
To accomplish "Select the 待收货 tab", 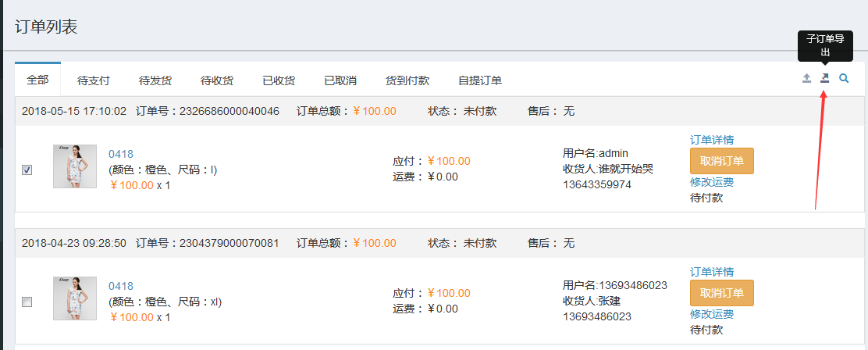I will 217,80.
